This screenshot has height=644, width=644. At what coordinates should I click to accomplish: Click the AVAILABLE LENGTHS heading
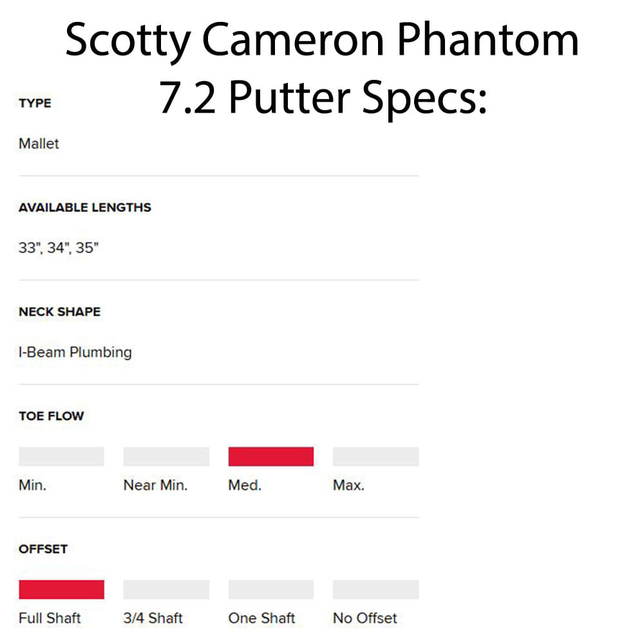coord(85,207)
